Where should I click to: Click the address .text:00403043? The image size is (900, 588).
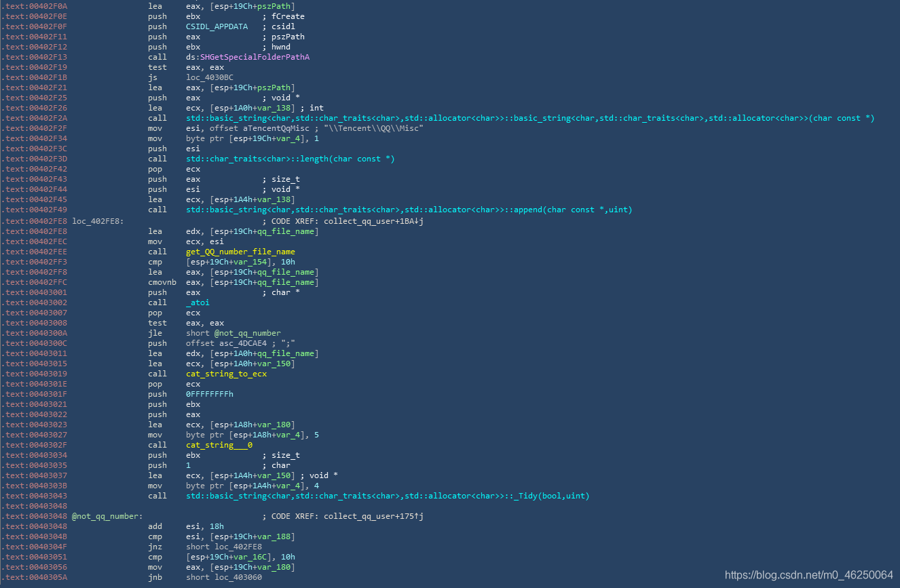coord(34,496)
